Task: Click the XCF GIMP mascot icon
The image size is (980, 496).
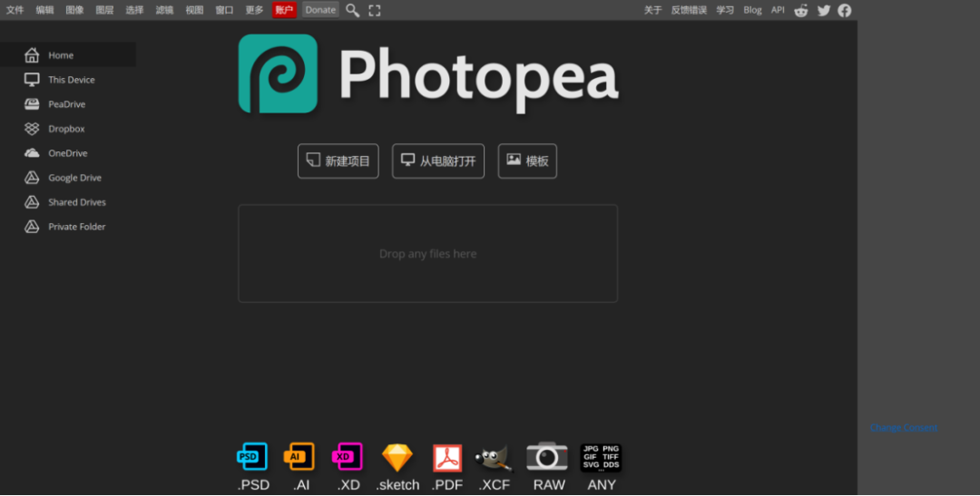Action: coord(494,459)
